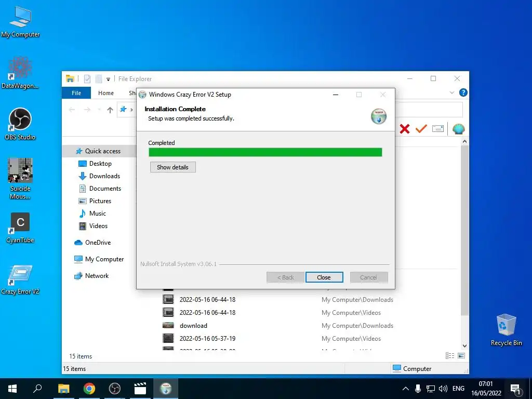
Task: Click Show details in installer
Action: 172,167
